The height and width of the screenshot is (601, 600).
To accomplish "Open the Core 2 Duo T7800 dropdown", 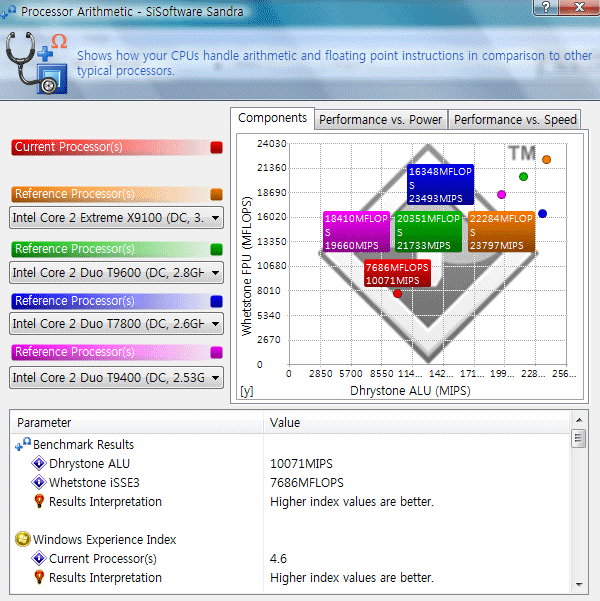I will 117,324.
